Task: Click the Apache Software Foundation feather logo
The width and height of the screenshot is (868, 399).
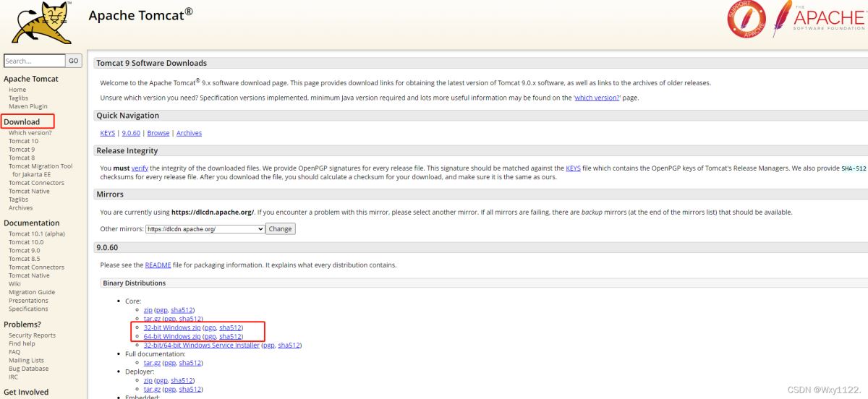Action: coord(819,20)
